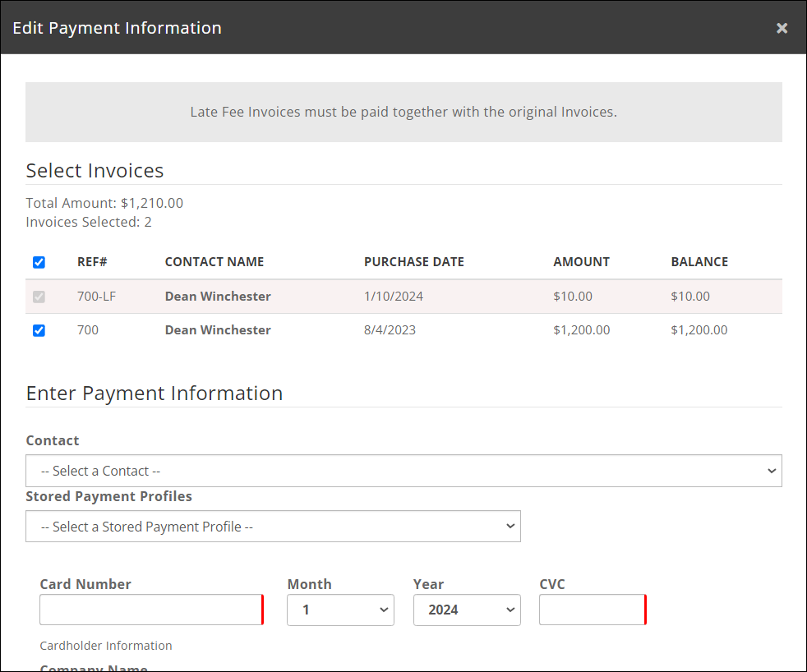
Task: Uncheck the invoice 700 row checkbox
Action: click(39, 330)
